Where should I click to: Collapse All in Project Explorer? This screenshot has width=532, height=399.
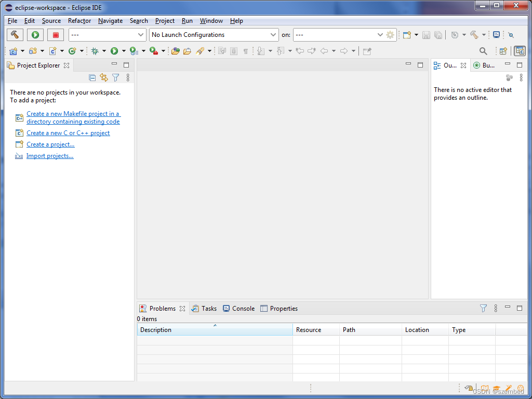click(x=92, y=78)
